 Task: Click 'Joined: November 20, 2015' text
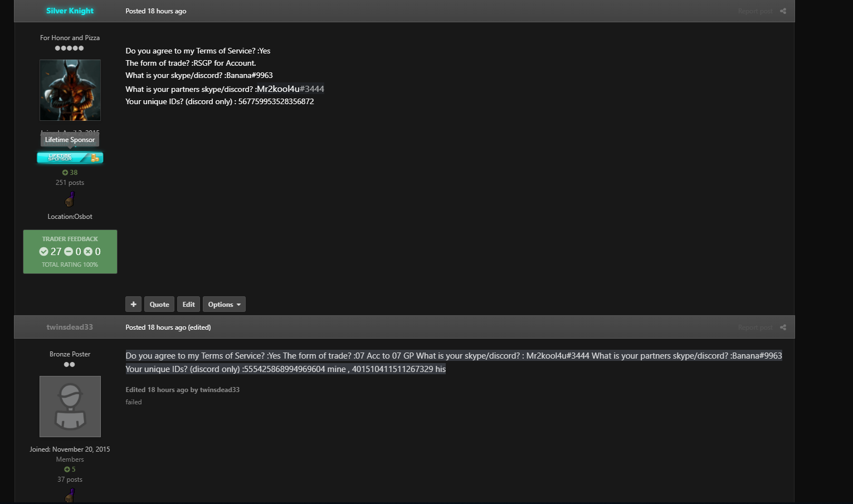[70, 449]
